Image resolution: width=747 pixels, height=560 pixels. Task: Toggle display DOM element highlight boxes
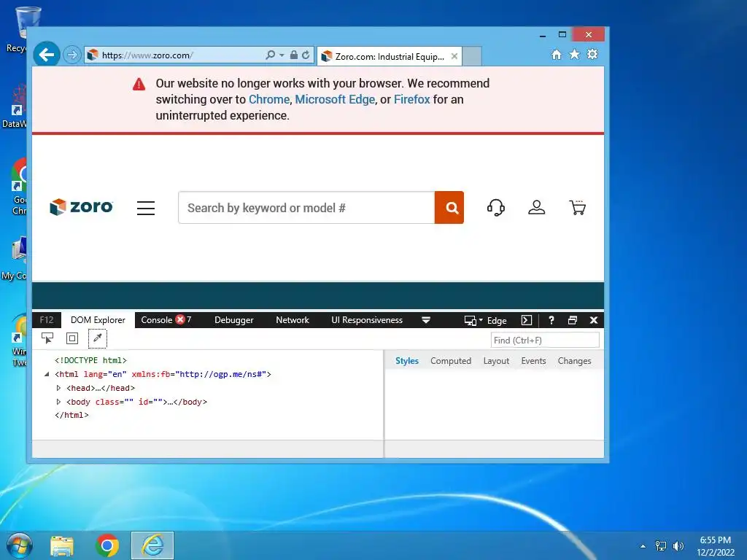point(72,338)
